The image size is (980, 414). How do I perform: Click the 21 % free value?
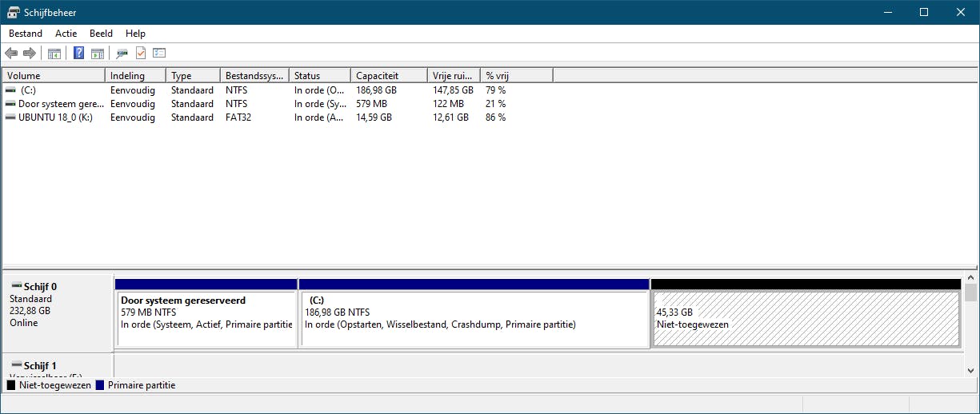(x=495, y=104)
